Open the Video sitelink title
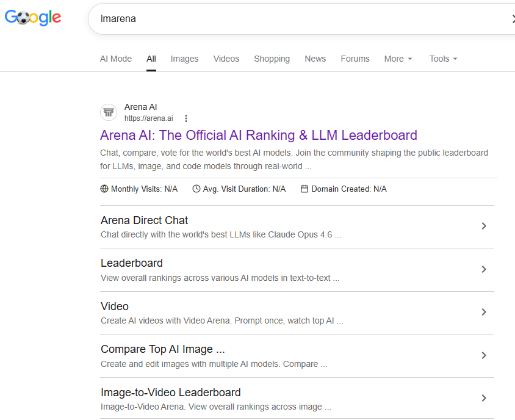The height and width of the screenshot is (420, 515). pos(115,306)
